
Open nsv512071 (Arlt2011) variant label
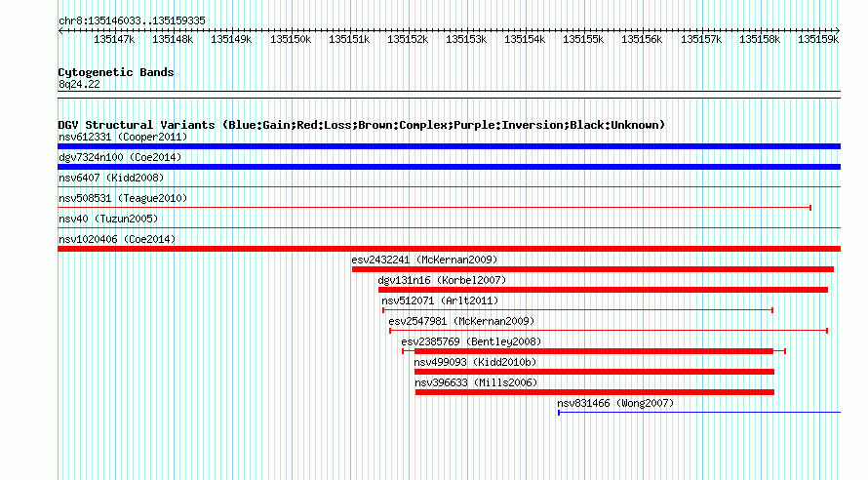click(x=440, y=300)
